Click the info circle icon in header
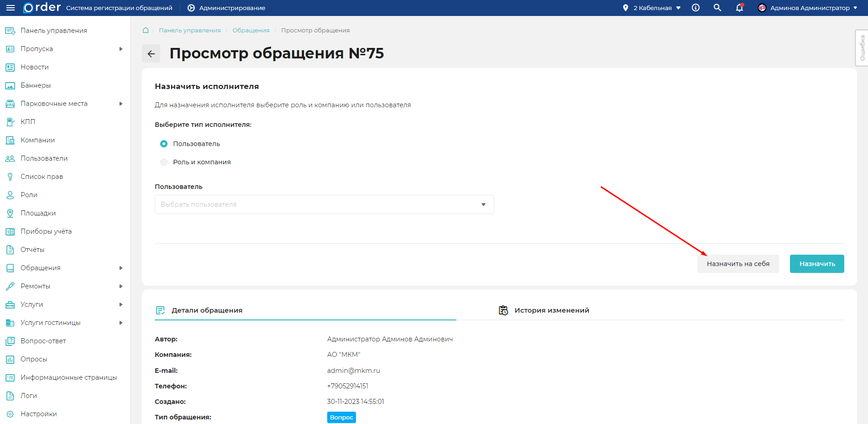The width and height of the screenshot is (868, 424). [x=695, y=8]
